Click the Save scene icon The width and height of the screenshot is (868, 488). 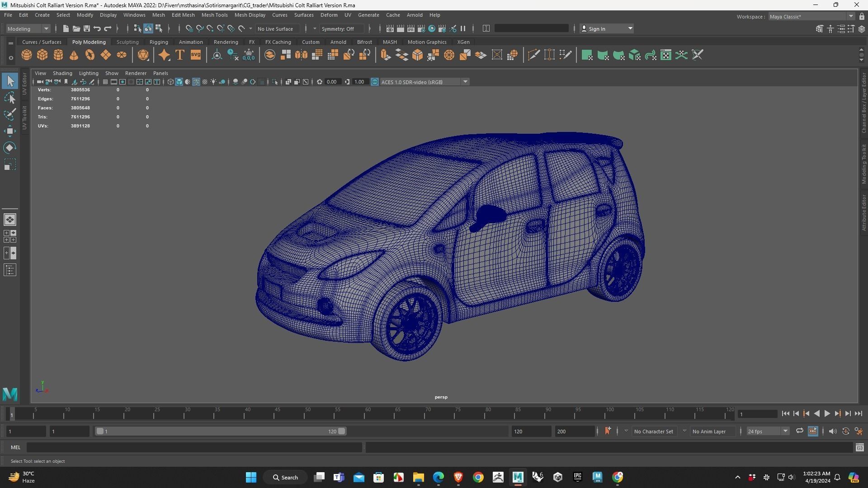(86, 28)
